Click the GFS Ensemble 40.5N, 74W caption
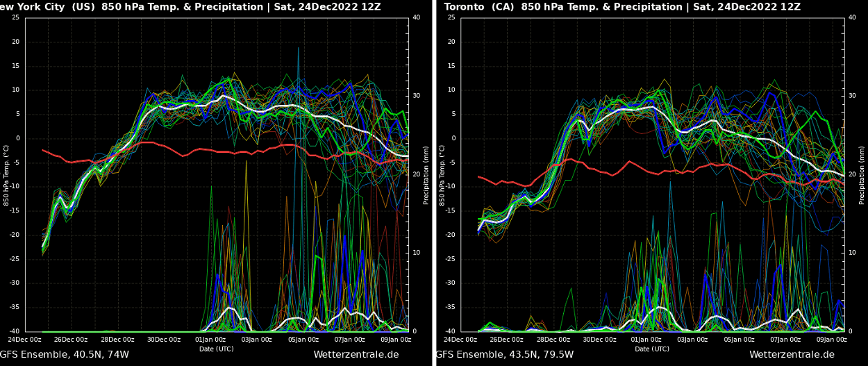Screen dimensions: 868x366 65,355
